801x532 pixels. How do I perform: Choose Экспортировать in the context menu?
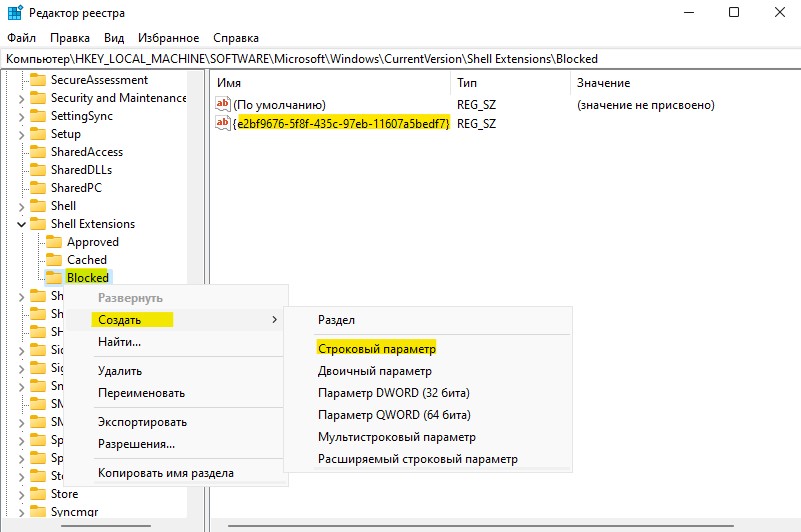174,422
